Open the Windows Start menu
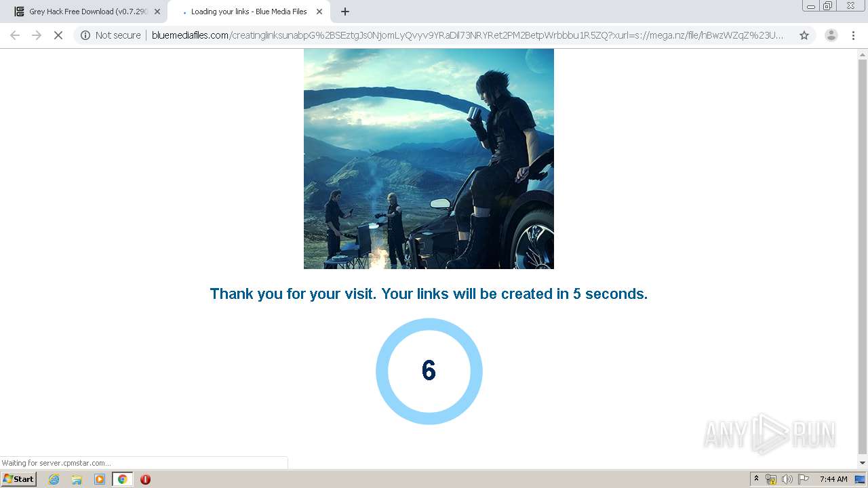Viewport: 868px width, 488px height. (x=19, y=479)
